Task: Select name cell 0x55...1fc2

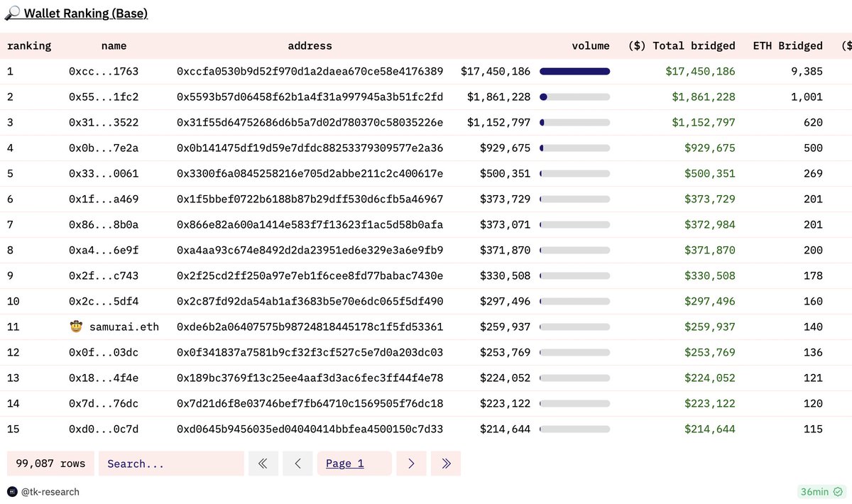Action: coord(104,97)
